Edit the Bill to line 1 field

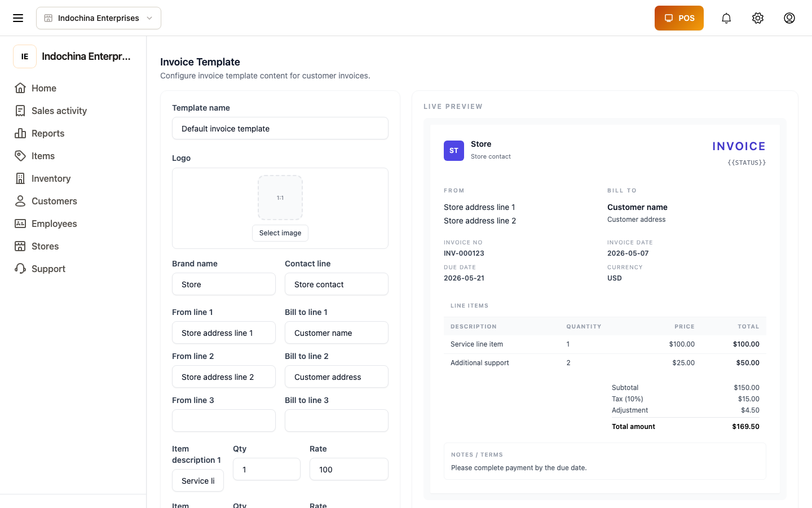click(337, 332)
